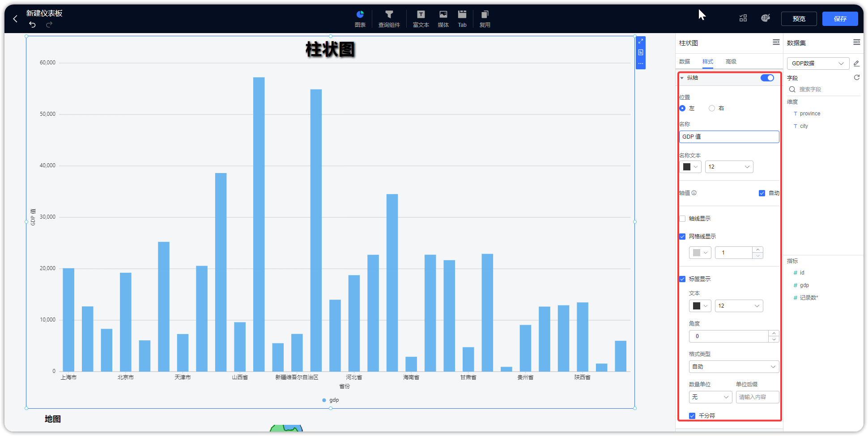Open the gridline color swatch

pyautogui.click(x=700, y=253)
